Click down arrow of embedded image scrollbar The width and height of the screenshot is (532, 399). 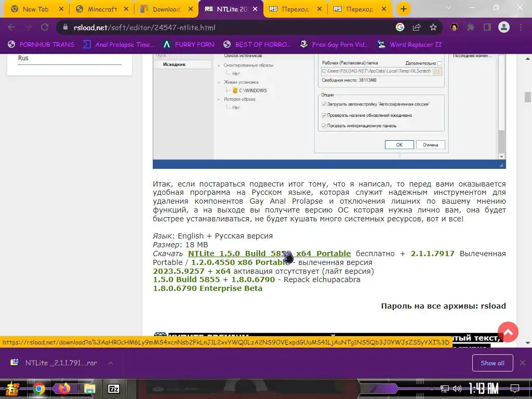501,157
